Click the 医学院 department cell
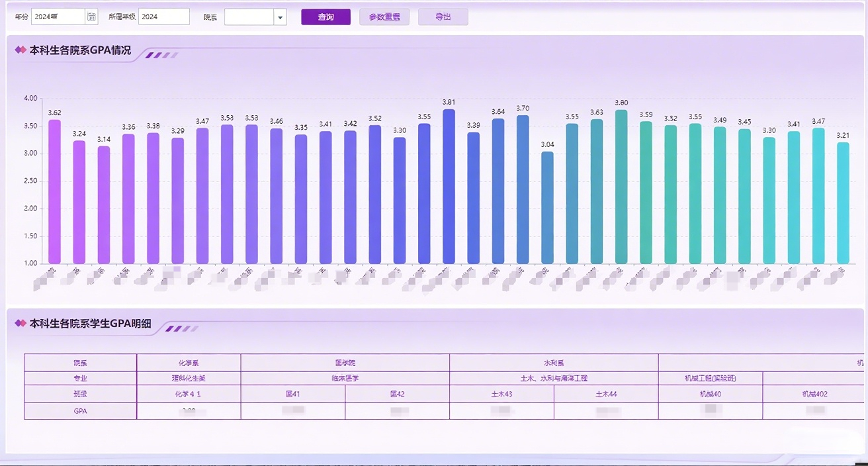Image resolution: width=868 pixels, height=466 pixels. tap(345, 363)
